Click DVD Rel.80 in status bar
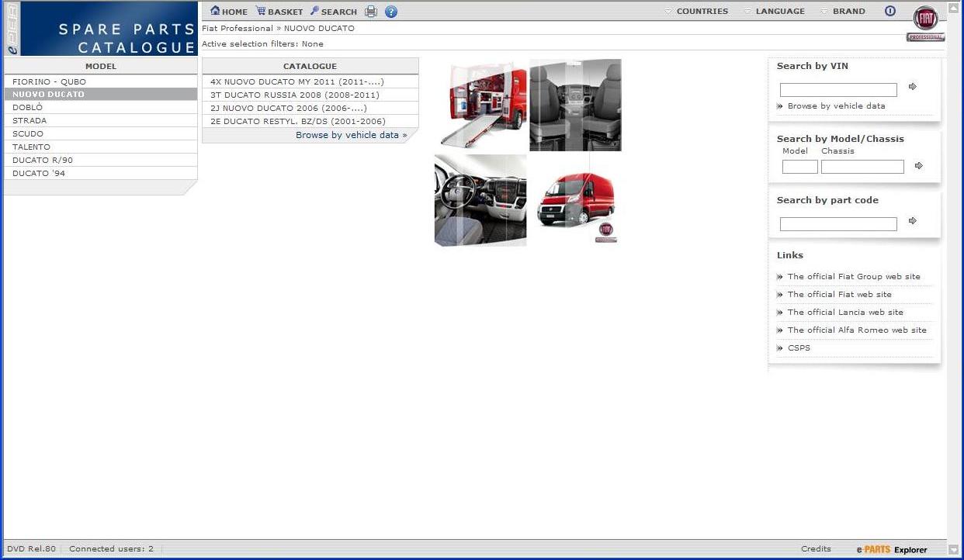 (x=32, y=549)
